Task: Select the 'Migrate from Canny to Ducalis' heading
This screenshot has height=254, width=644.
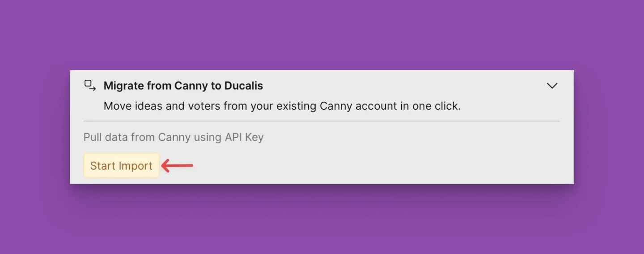Action: pos(183,86)
